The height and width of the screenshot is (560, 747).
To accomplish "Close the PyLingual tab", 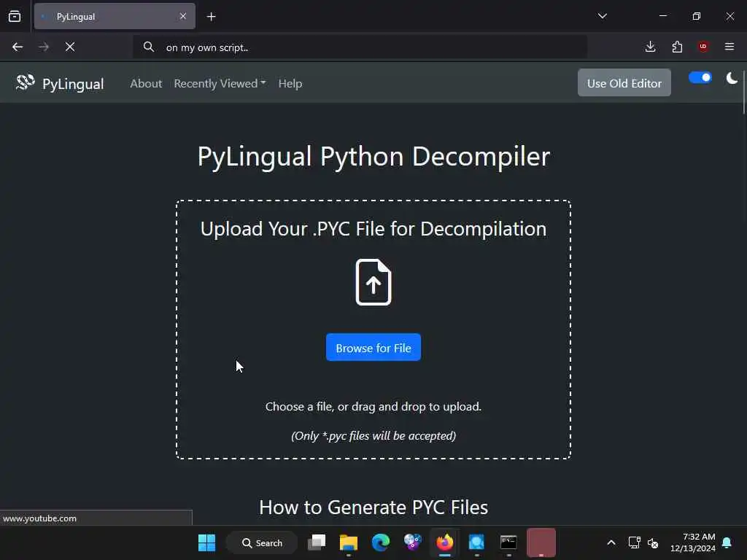I will pos(183,16).
